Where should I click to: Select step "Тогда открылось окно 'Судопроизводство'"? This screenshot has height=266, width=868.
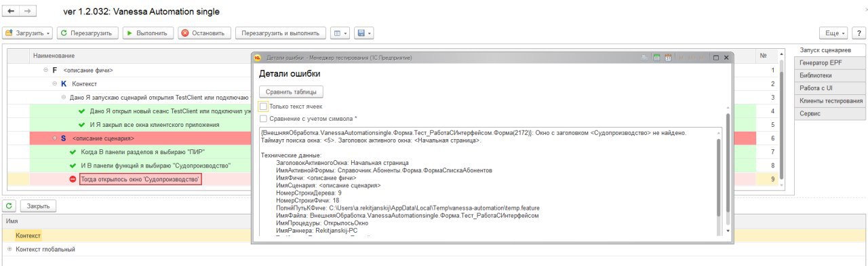140,179
